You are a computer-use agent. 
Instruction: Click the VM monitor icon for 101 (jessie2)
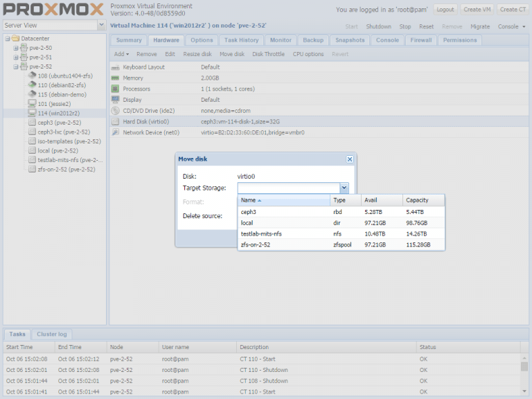[x=33, y=103]
